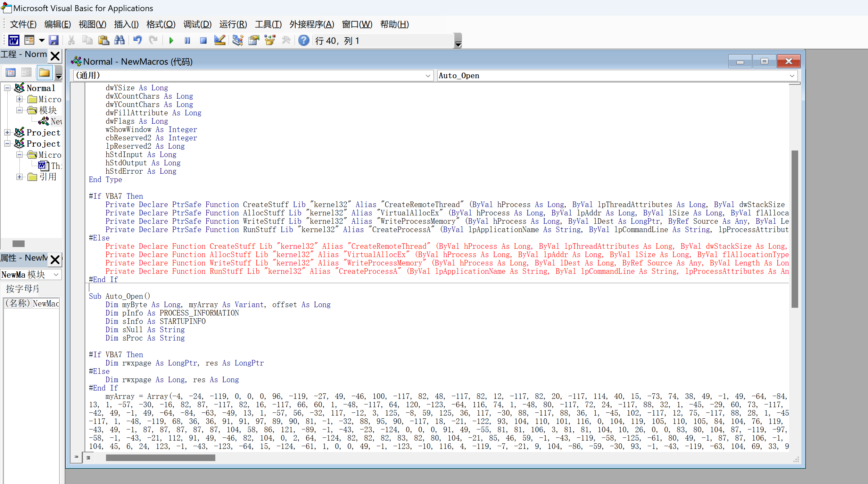This screenshot has height=484, width=868.
Task: Open the 窗口(W) menu
Action: click(357, 24)
